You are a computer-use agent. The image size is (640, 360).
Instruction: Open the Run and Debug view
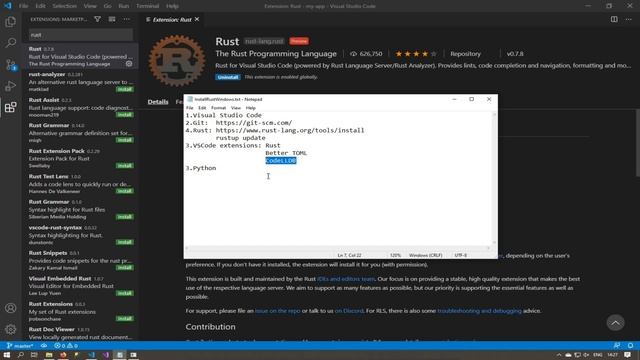[x=11, y=86]
